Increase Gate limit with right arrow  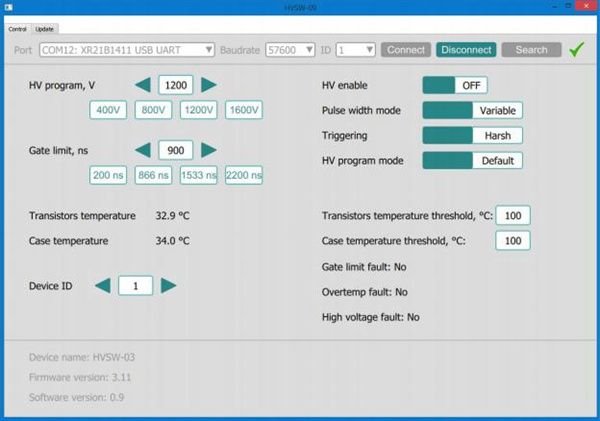tap(209, 150)
